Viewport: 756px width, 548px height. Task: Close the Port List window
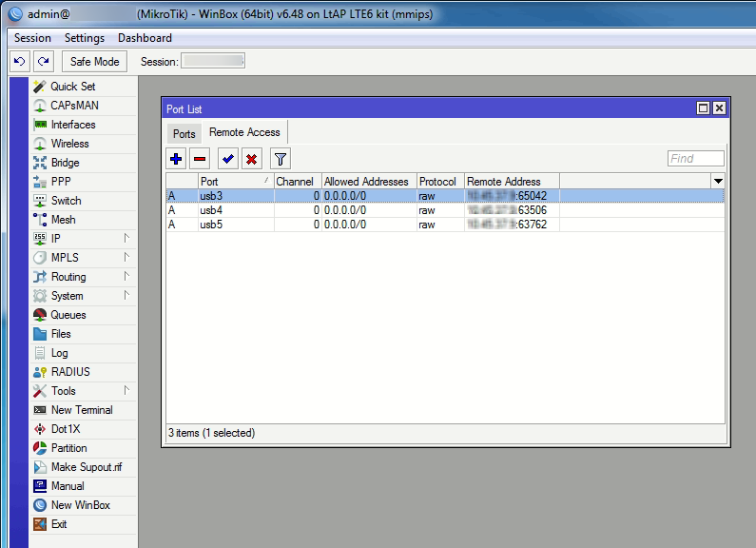pos(719,108)
